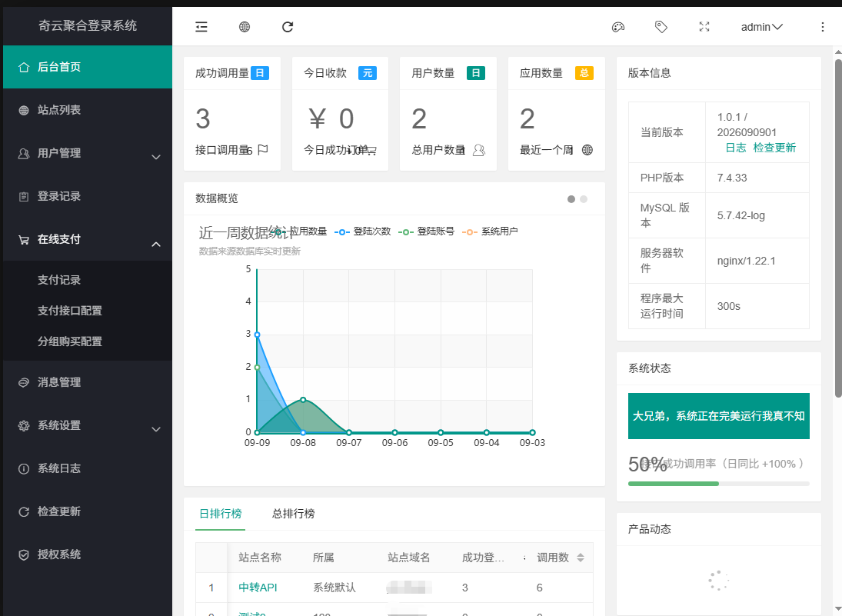This screenshot has width=842, height=616.
Task: Click the clipboard icon beside 登录记录
Action: (24, 197)
